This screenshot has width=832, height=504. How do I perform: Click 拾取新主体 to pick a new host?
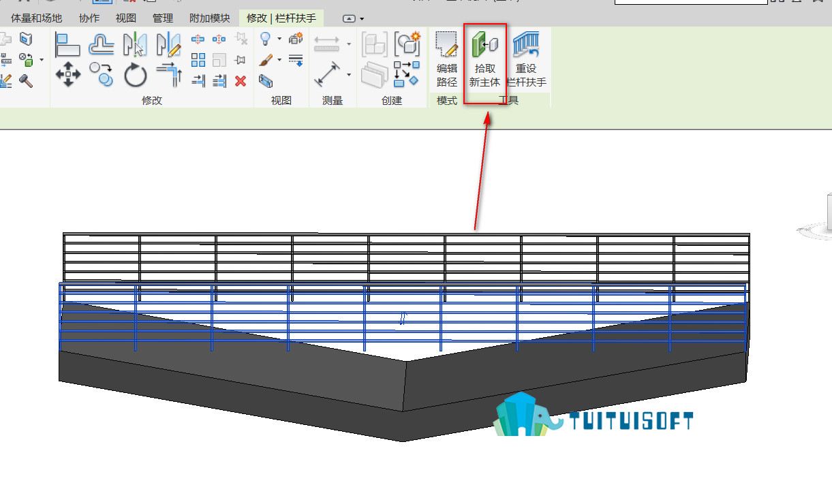pyautogui.click(x=484, y=60)
